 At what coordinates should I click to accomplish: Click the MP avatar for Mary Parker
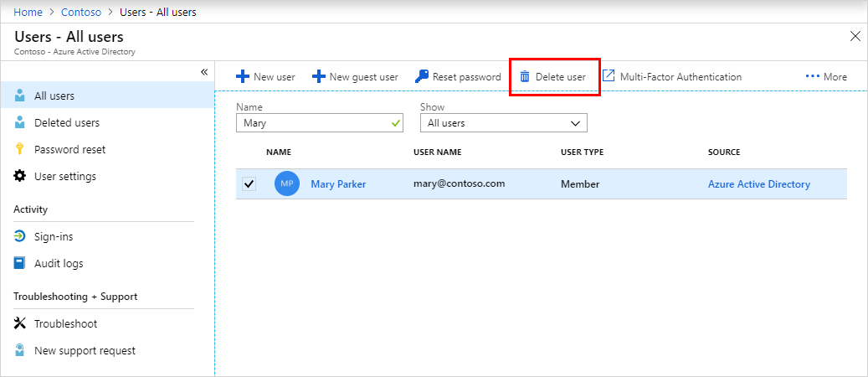point(287,184)
